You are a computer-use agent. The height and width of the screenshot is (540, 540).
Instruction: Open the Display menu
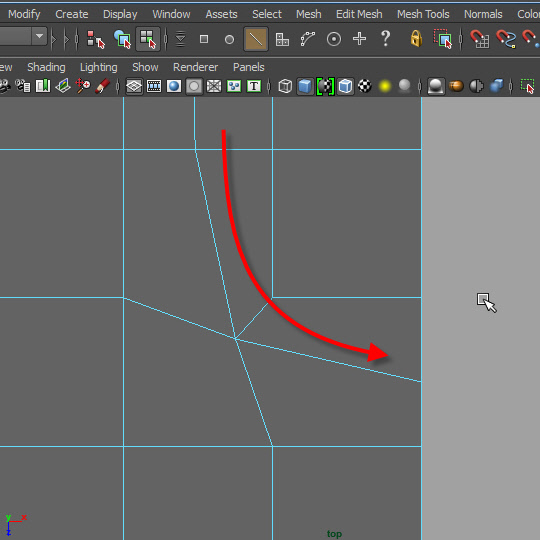tap(120, 14)
